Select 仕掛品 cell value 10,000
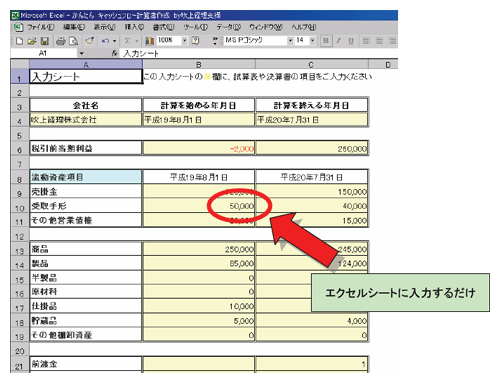500x383 pixels. [x=199, y=306]
